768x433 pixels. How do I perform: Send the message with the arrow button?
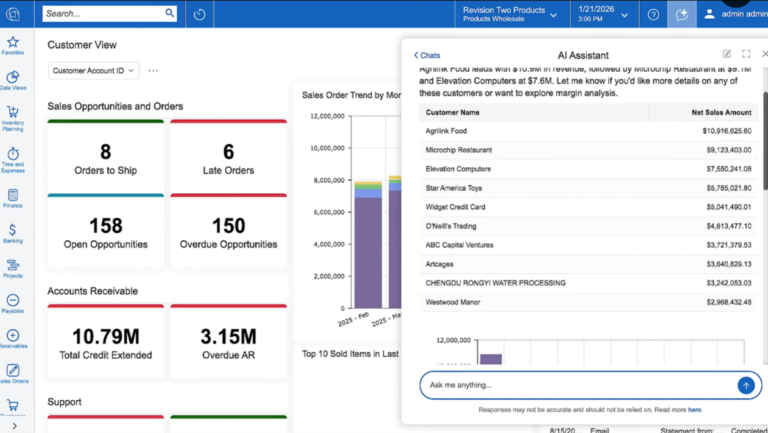pos(746,385)
